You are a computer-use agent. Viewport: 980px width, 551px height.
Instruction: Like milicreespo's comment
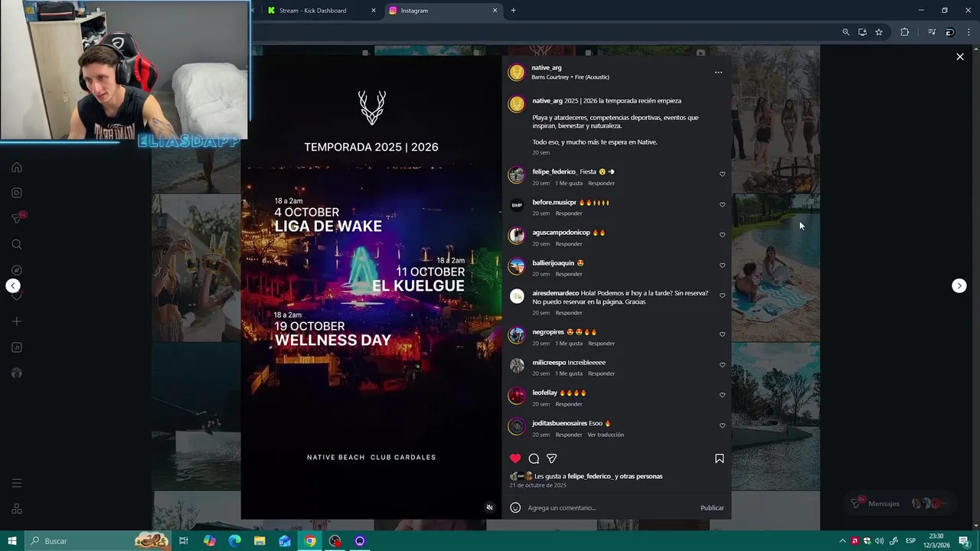tap(722, 365)
